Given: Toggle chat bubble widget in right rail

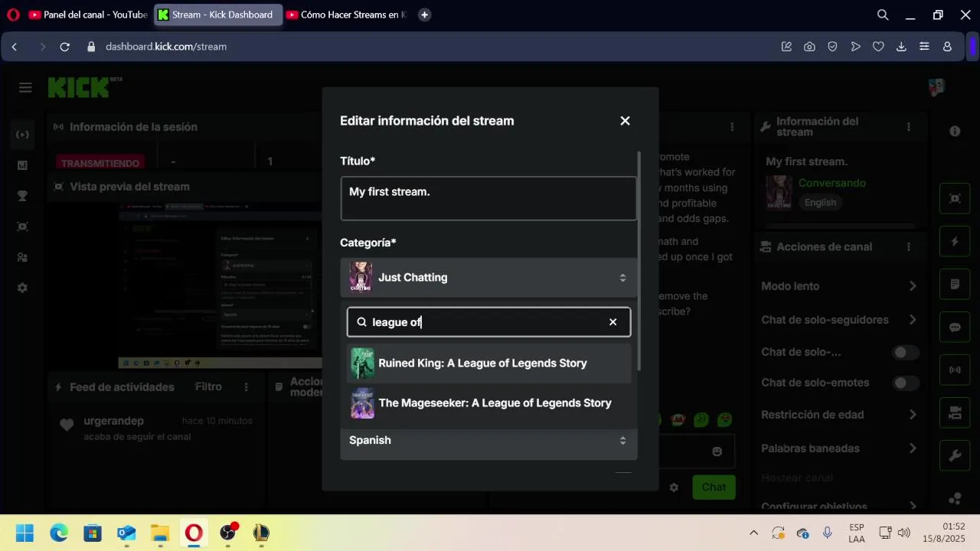Looking at the screenshot, I should 955,327.
